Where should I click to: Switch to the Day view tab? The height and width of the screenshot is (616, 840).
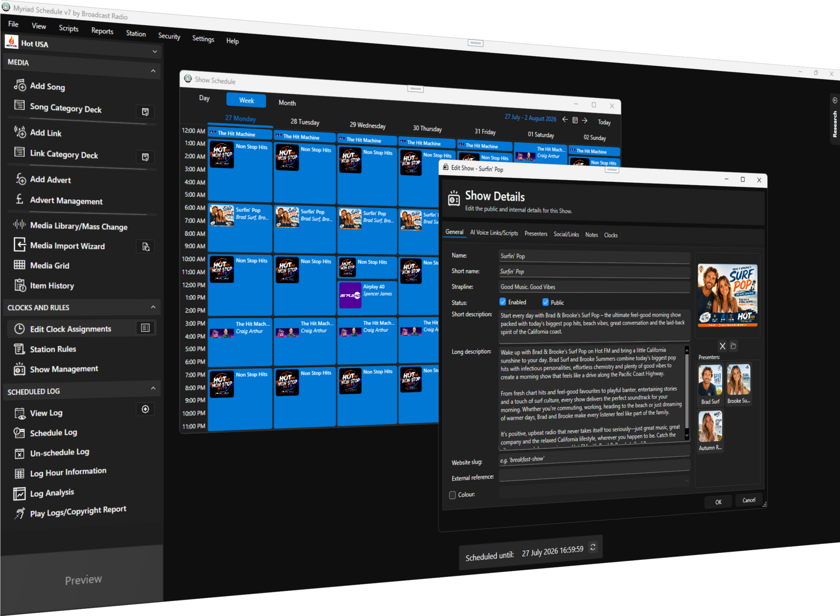pos(204,98)
